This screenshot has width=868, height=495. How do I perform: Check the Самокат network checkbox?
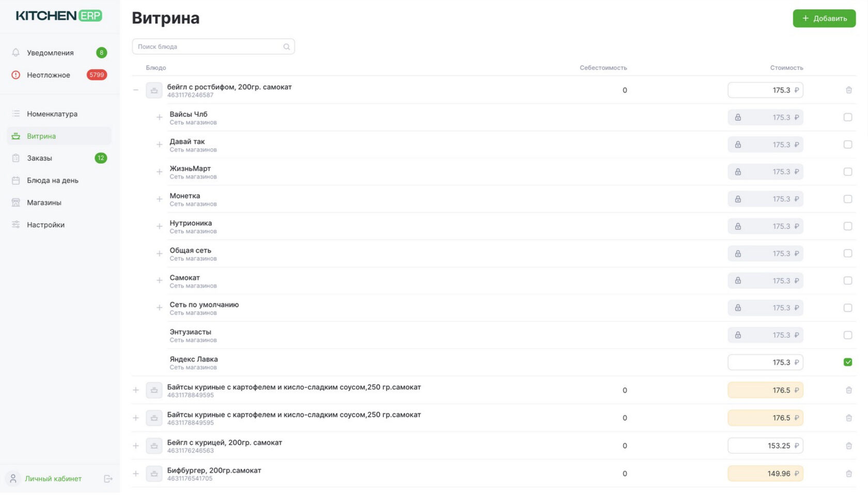[x=847, y=281]
